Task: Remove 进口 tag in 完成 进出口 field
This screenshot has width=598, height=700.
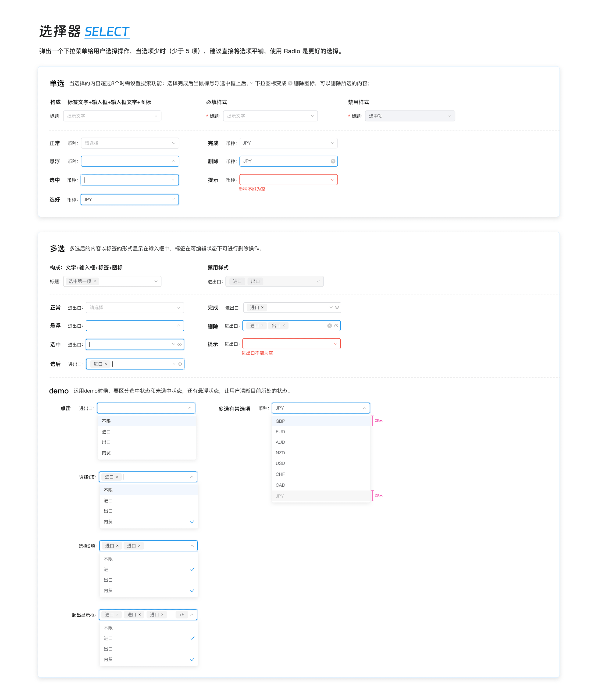Action: coord(262,308)
